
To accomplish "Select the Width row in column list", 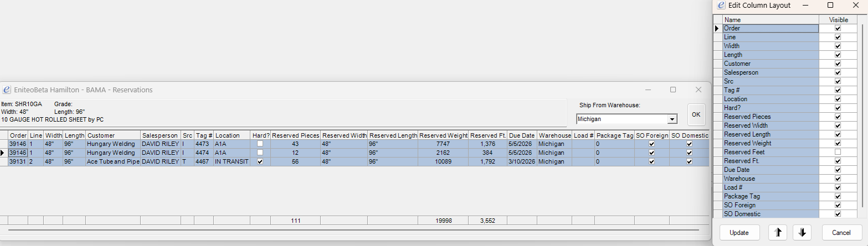I will pos(771,46).
